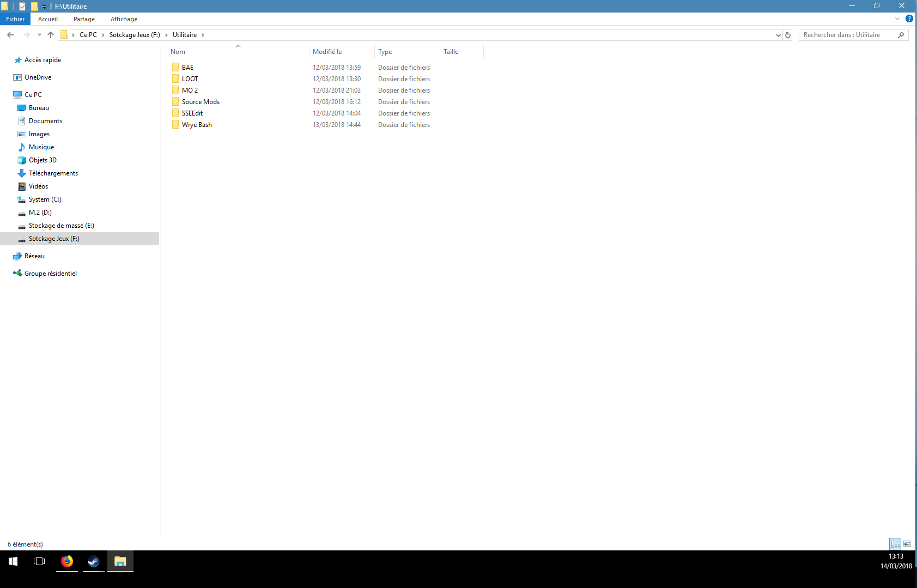Click the Up one level arrow
This screenshot has width=917, height=588.
coord(51,35)
